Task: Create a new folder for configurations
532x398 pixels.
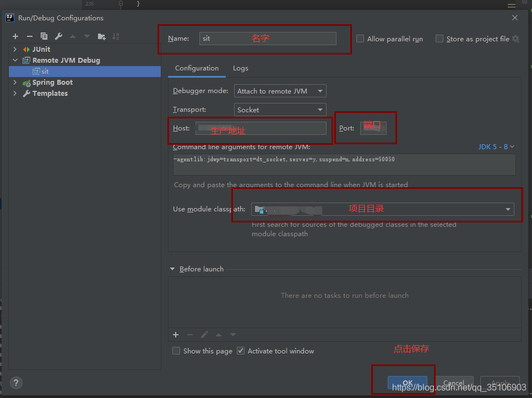Action: pyautogui.click(x=101, y=36)
